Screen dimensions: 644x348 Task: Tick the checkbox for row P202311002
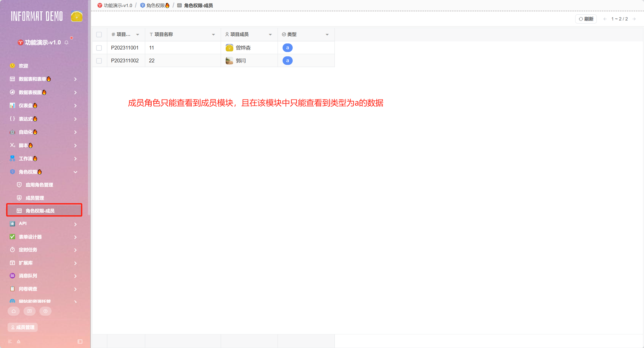click(99, 61)
